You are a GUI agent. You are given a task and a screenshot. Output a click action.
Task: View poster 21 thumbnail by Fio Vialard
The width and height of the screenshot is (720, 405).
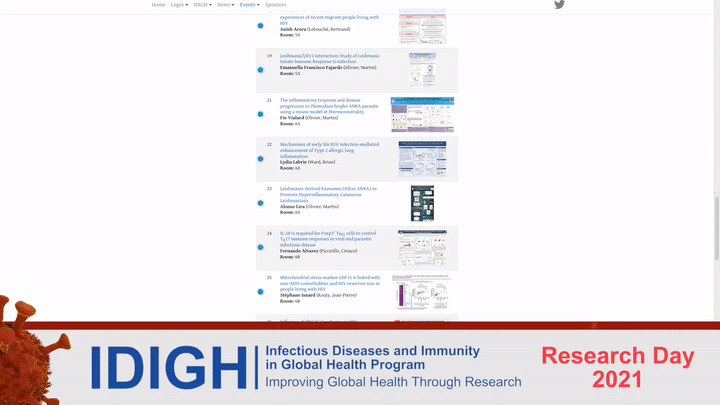[x=422, y=114]
